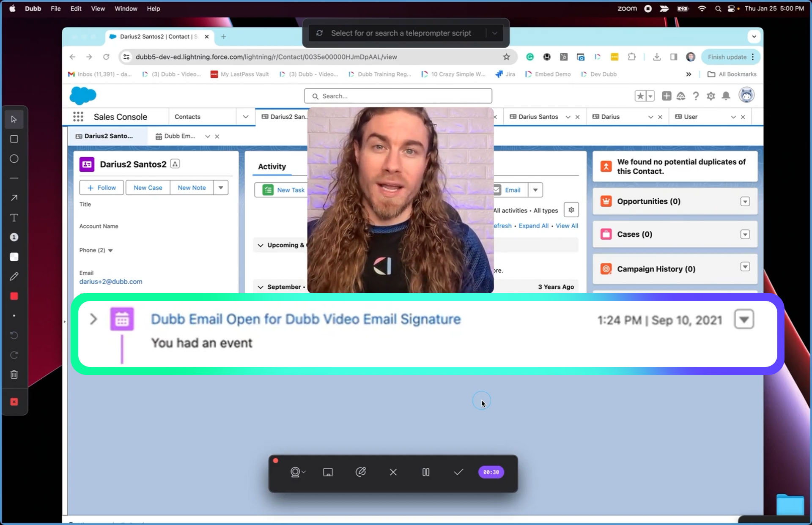The width and height of the screenshot is (812, 525).
Task: Click the New Note button
Action: click(x=192, y=188)
